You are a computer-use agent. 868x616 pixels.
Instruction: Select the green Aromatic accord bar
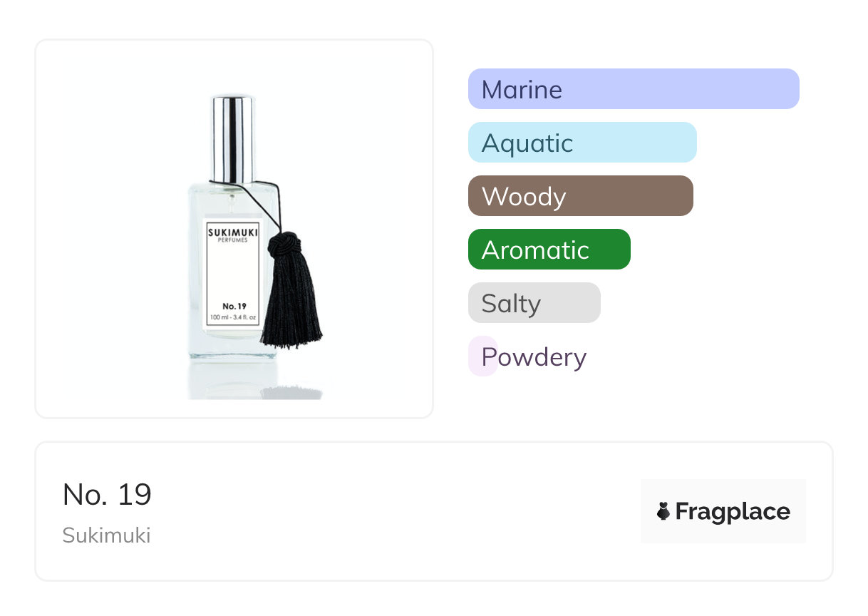549,250
